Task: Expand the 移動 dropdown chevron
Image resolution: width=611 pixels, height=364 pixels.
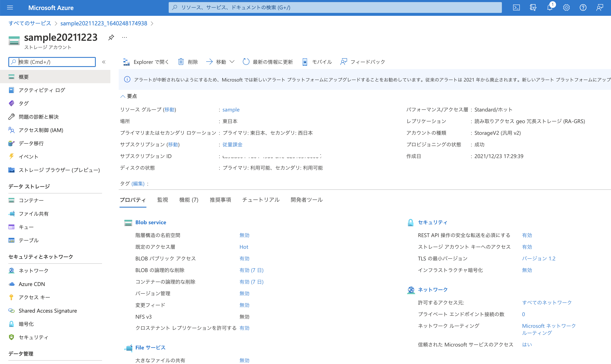Action: pos(232,62)
